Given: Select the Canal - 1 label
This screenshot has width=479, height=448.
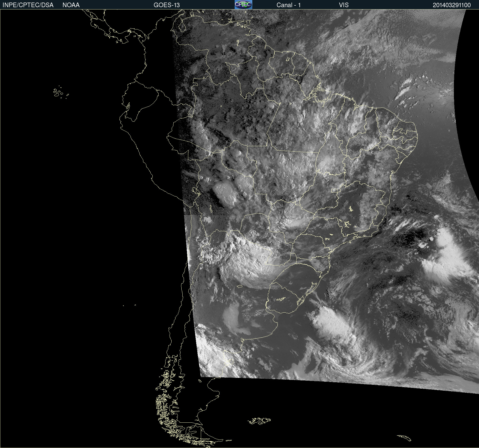Looking at the screenshot, I should point(288,5).
